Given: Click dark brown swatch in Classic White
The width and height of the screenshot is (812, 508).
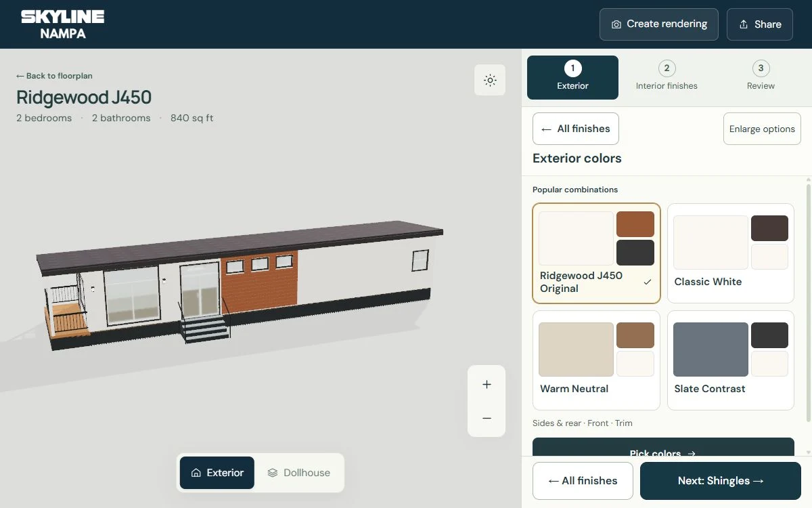Looking at the screenshot, I should pos(769,228).
